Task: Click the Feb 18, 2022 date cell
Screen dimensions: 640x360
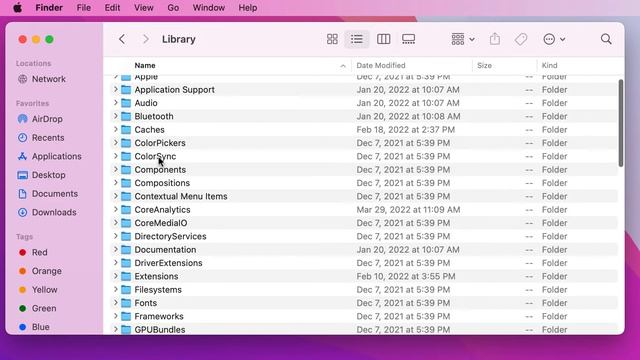Action: (x=405, y=130)
